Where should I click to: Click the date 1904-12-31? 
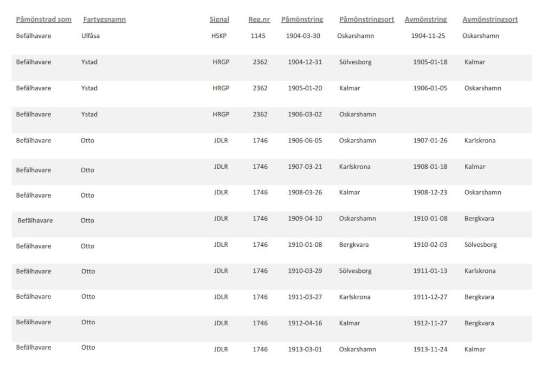(x=305, y=62)
